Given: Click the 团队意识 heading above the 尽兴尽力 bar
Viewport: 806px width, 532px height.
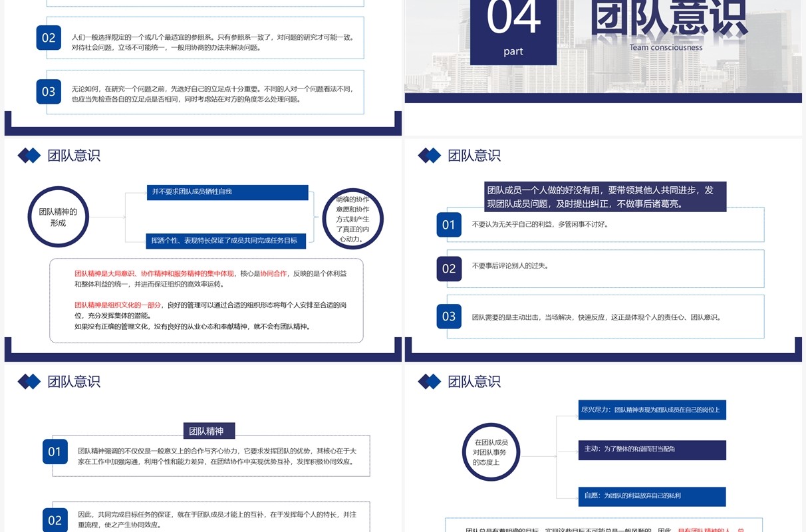Looking at the screenshot, I should [x=474, y=382].
